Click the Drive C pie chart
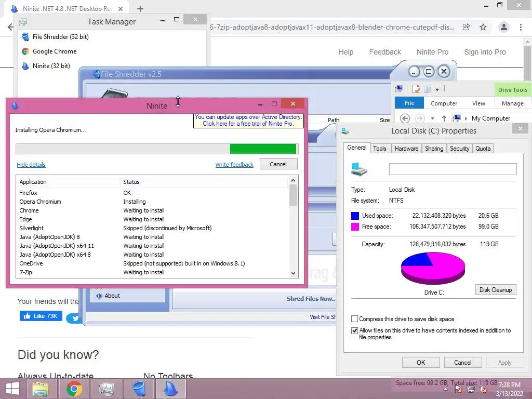The height and width of the screenshot is (399, 532). point(433,268)
